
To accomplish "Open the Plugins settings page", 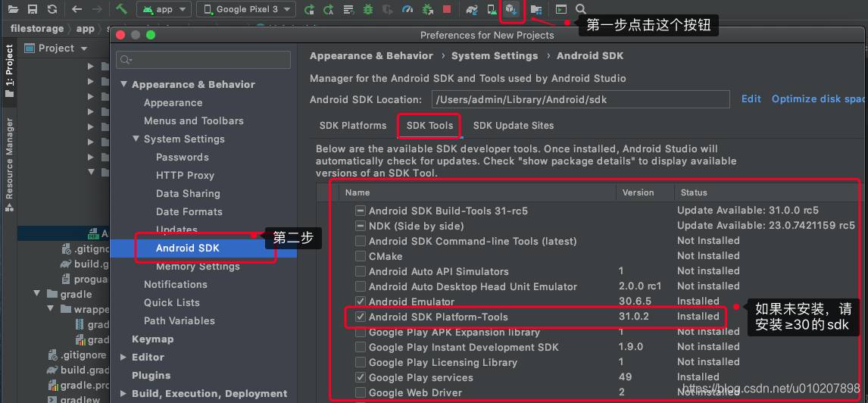I will click(151, 375).
